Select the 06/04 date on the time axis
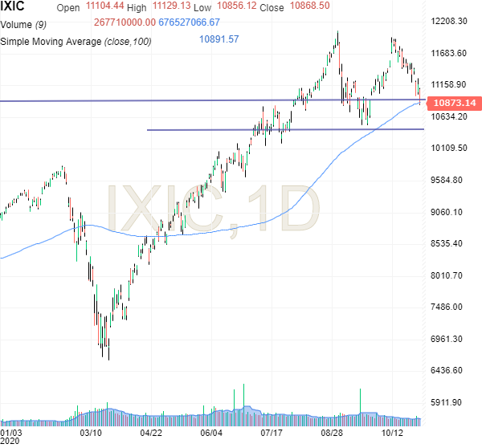 [212, 432]
